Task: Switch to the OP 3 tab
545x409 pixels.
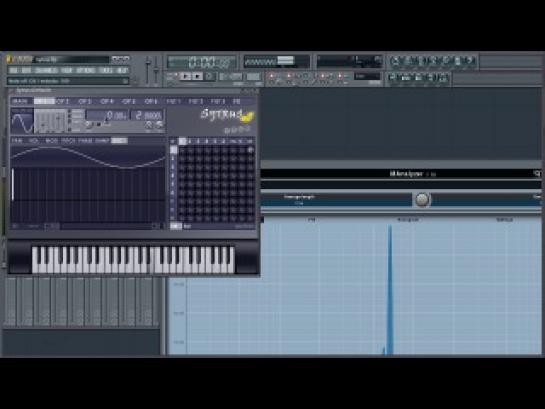Action: coord(85,101)
